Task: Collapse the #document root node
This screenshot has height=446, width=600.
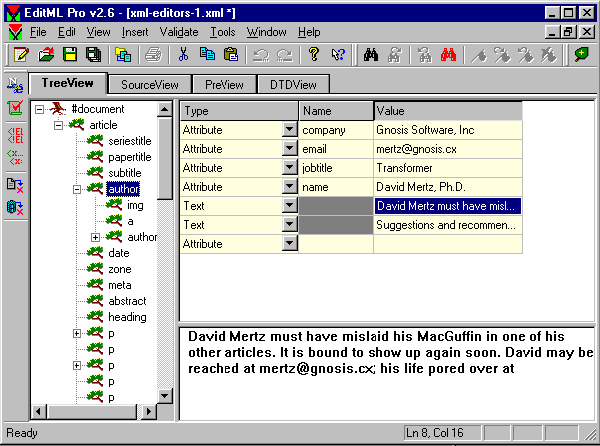Action: click(39, 109)
